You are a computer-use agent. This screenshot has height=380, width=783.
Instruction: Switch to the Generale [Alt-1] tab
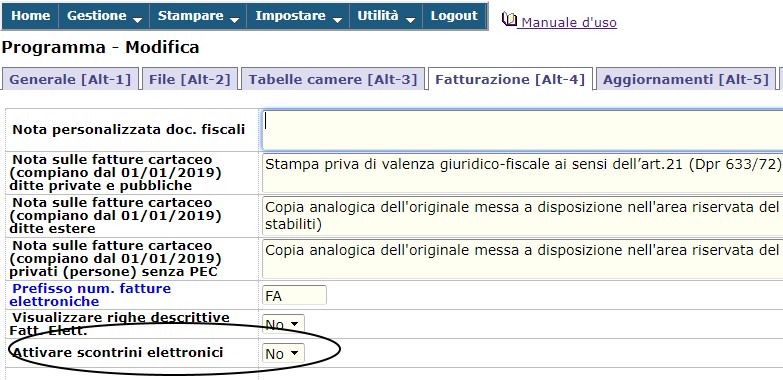[x=70, y=79]
